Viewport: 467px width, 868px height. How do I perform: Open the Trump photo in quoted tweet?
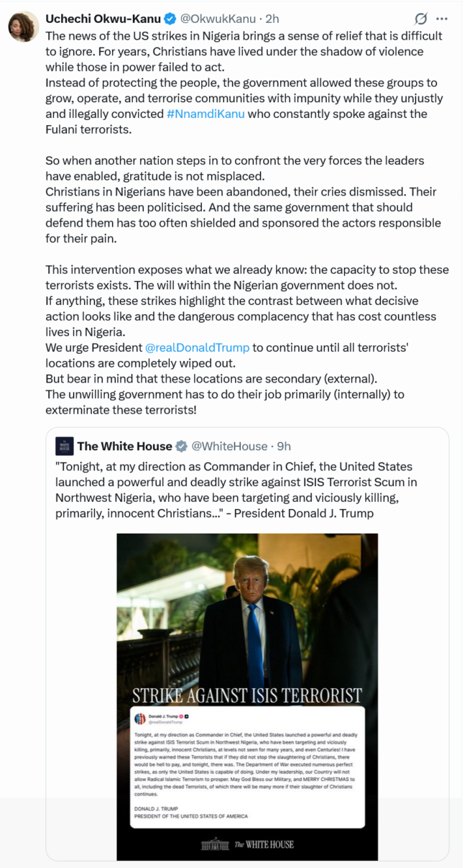click(246, 611)
